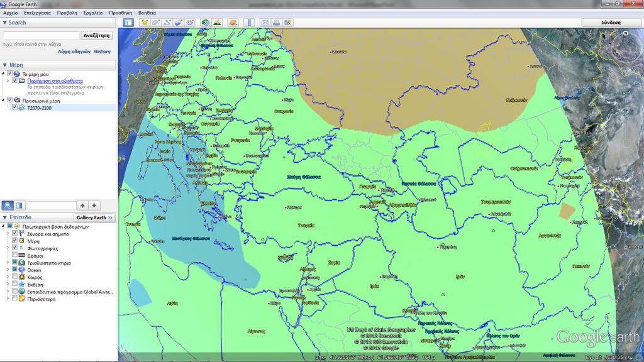Click the Places panel filter text field

(x=52, y=206)
